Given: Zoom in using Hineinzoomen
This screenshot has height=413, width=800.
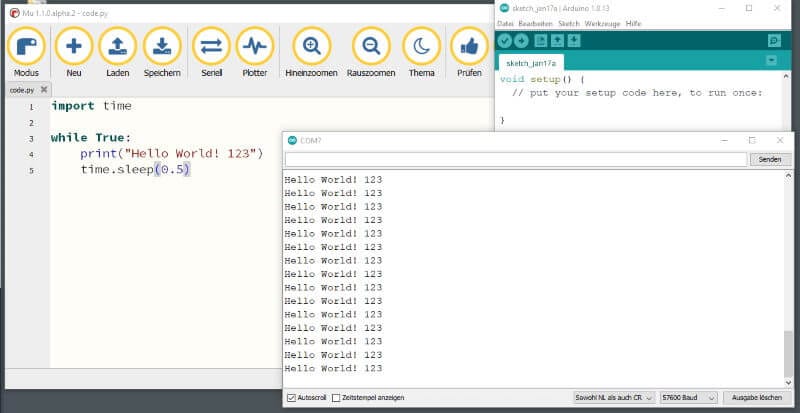Looking at the screenshot, I should pos(312,46).
